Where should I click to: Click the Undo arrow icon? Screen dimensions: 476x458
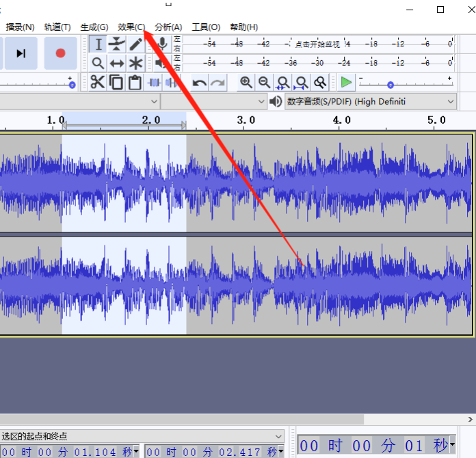[199, 83]
